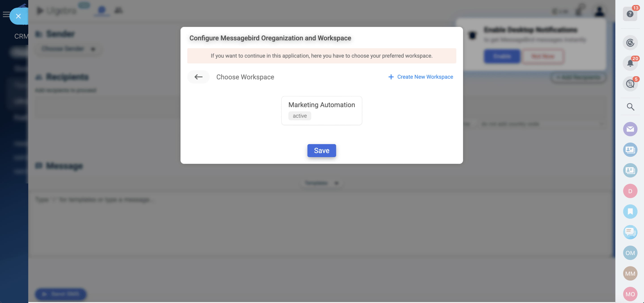Close the side panel with the X button

click(18, 16)
